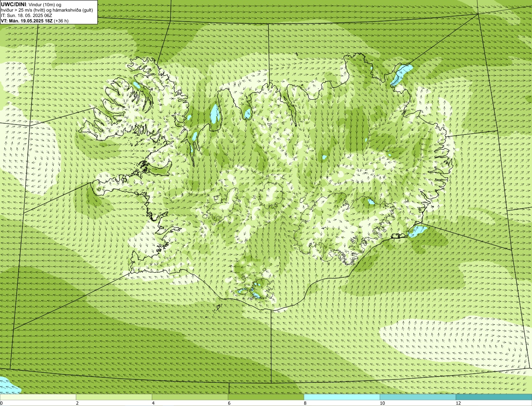Click the legend label '6'
532x406 pixels.
pos(229,403)
